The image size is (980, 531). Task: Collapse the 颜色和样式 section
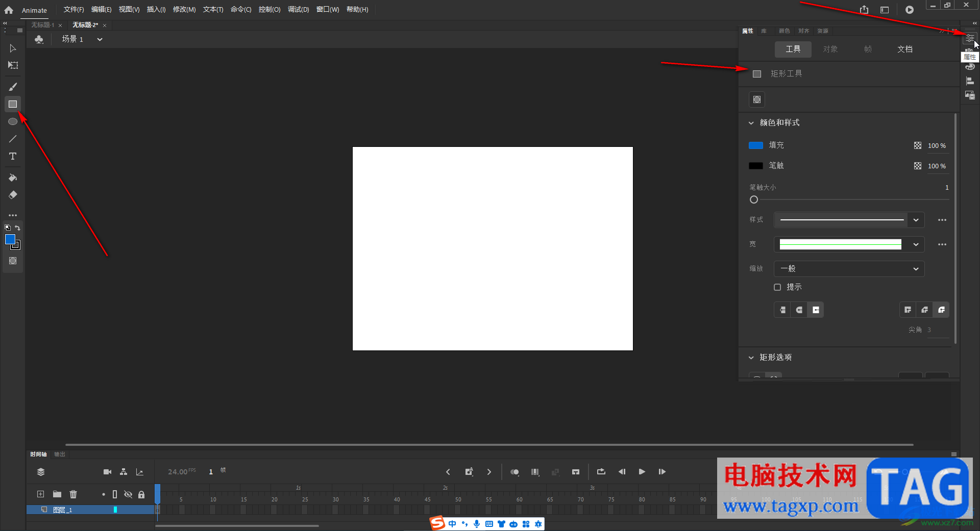click(x=751, y=123)
